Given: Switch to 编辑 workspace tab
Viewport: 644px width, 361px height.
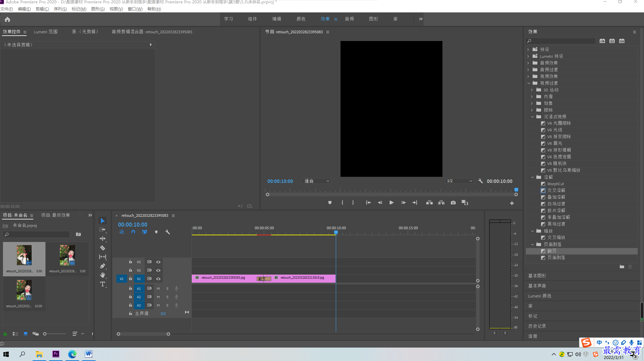Looking at the screenshot, I should coord(277,19).
